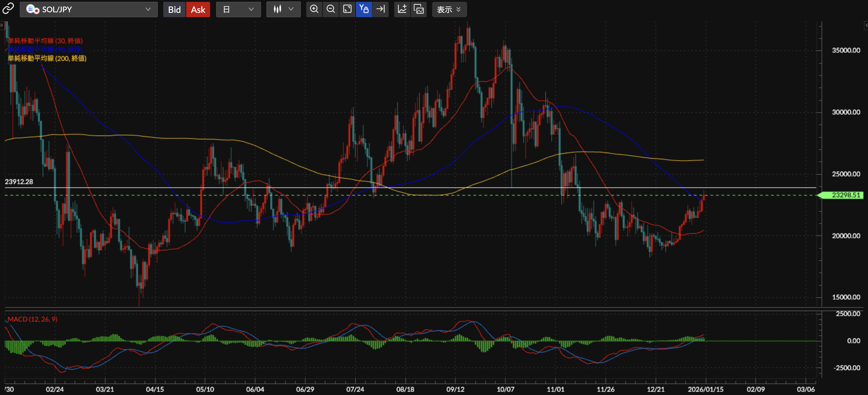Open the add indicator icon

(x=402, y=9)
